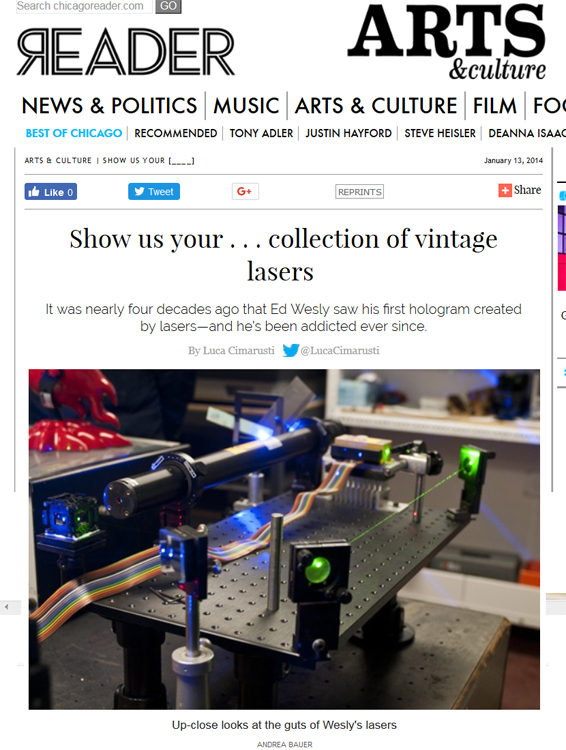Click the Show Us Your breadcrumb link
The image size is (566, 750).
148,160
